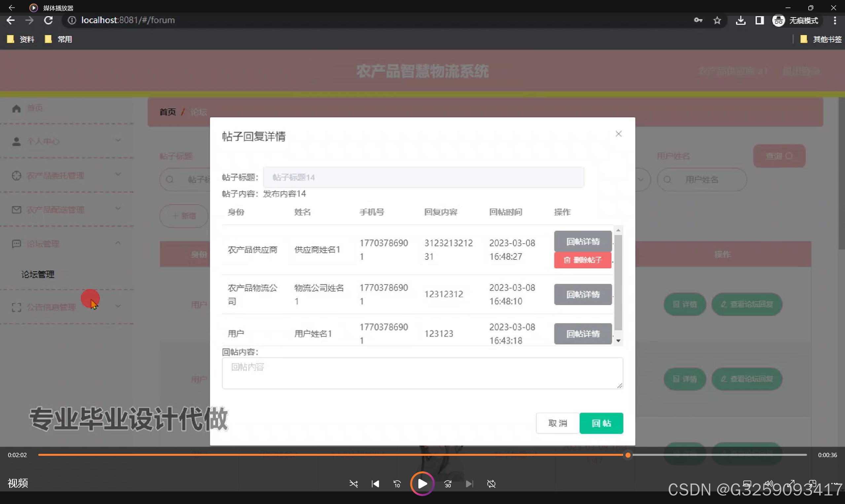Image resolution: width=845 pixels, height=504 pixels.
Task: Toggle repeat mode icon
Action: [x=491, y=484]
